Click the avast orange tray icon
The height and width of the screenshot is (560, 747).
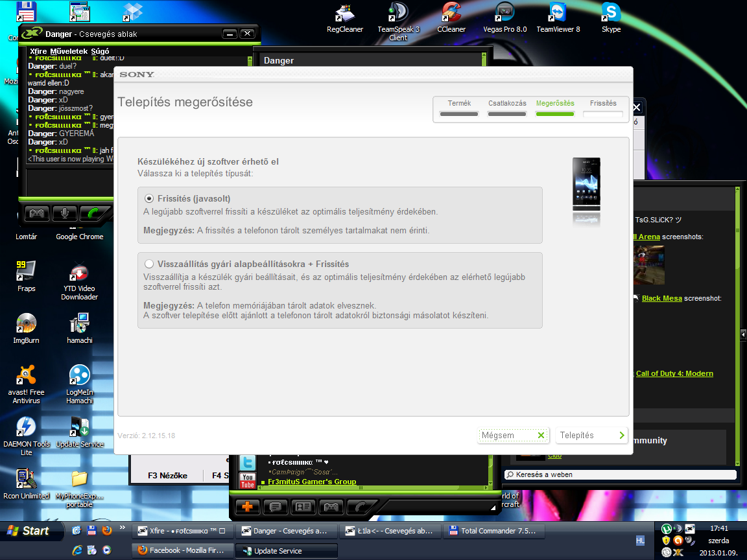coord(678,541)
